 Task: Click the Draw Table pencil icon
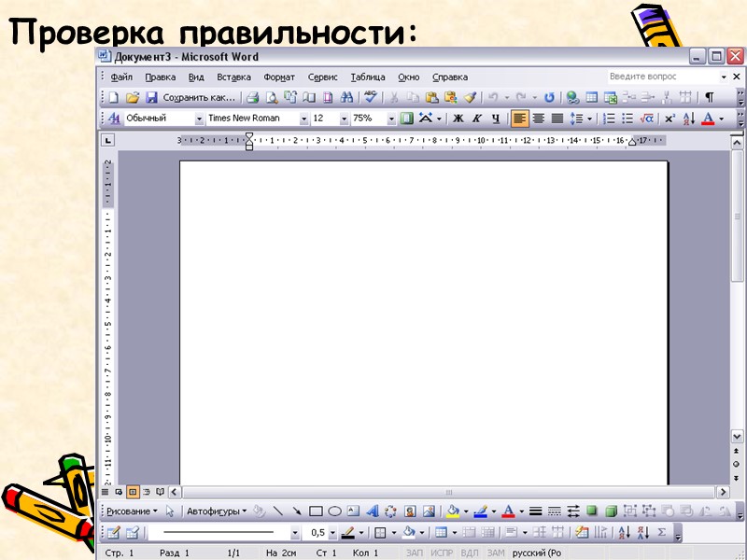[113, 532]
